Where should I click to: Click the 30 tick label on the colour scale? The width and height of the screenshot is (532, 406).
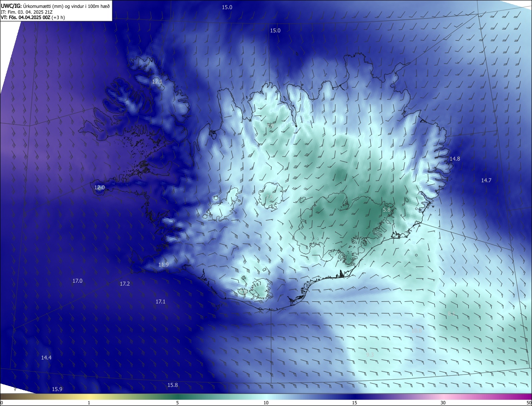pyautogui.click(x=443, y=403)
